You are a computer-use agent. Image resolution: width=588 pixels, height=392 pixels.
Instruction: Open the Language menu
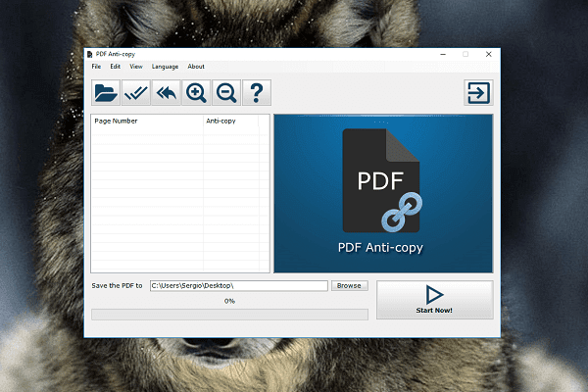tap(165, 66)
